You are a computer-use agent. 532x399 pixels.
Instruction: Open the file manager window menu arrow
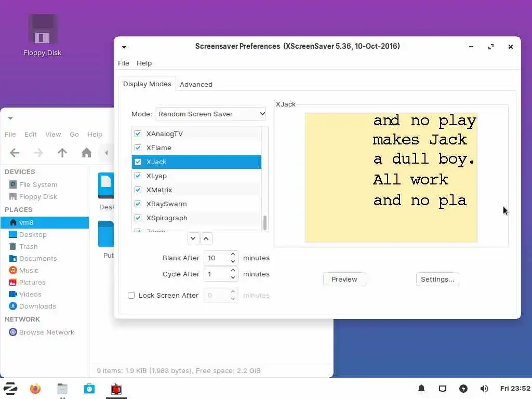[x=10, y=118]
